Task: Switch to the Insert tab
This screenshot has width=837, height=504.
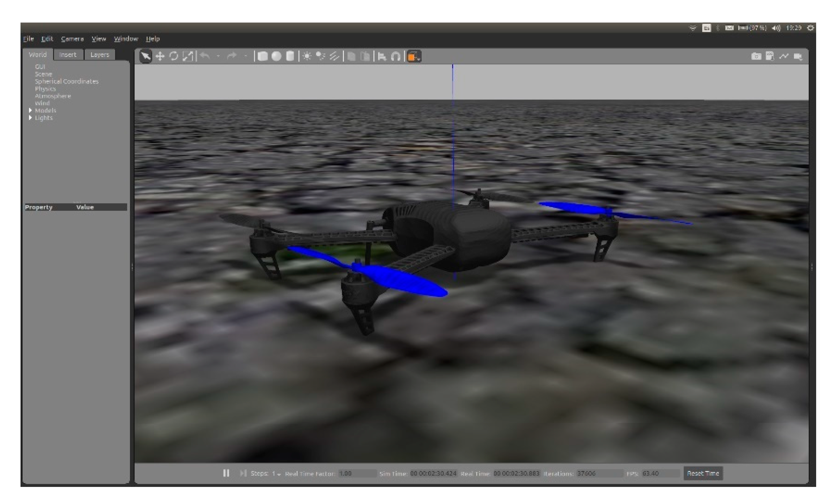Action: point(68,54)
